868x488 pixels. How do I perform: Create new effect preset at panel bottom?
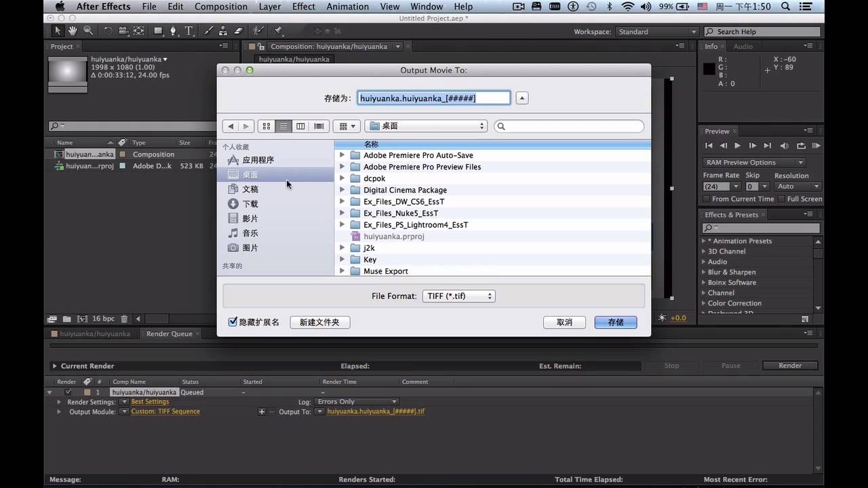coord(805,319)
